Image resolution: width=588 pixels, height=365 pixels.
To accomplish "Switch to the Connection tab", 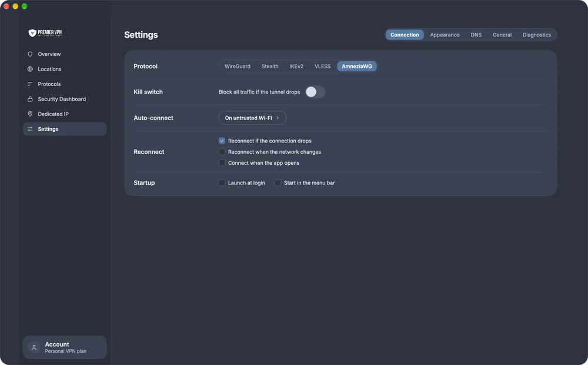I will tap(405, 35).
